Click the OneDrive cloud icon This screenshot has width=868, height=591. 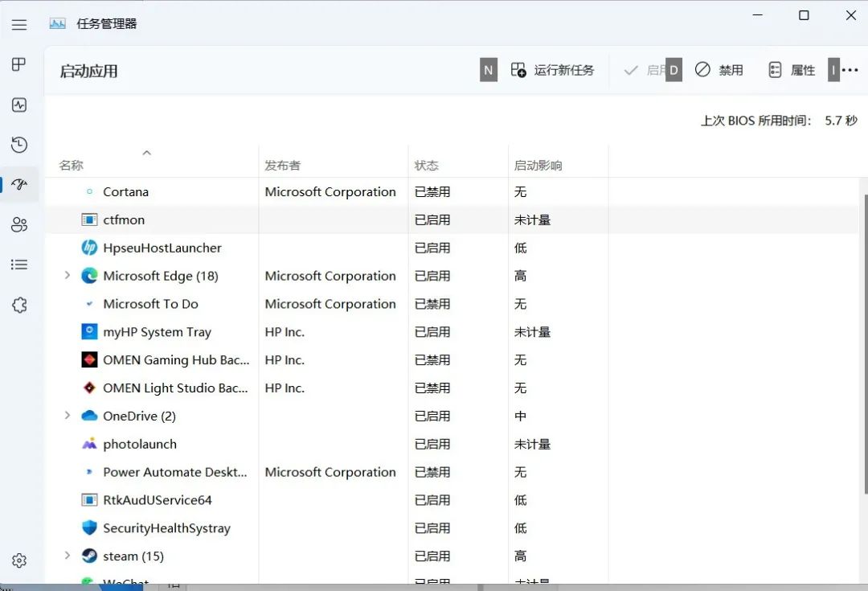pos(89,416)
